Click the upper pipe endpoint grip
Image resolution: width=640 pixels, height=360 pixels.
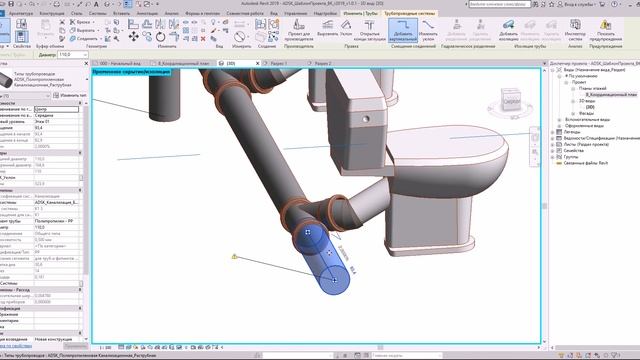pos(308,232)
